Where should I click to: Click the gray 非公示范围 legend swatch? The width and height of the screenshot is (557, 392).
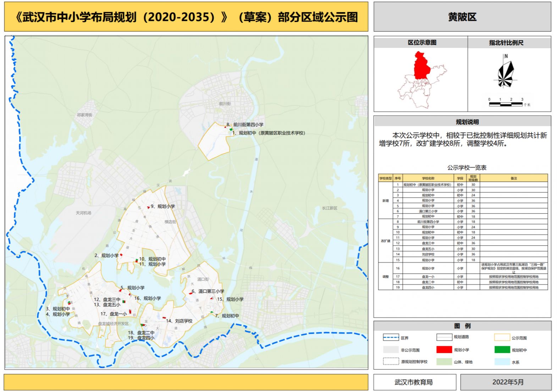click(x=391, y=349)
